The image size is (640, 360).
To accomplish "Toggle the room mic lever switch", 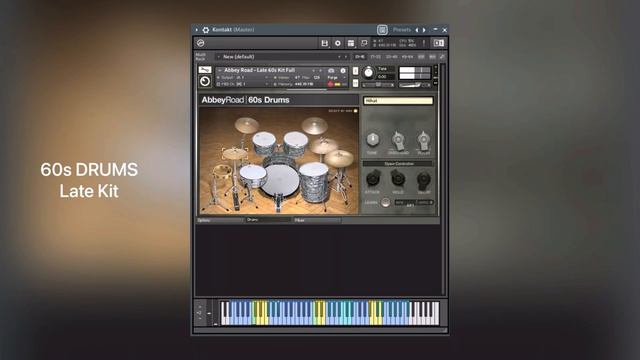I will (x=424, y=141).
